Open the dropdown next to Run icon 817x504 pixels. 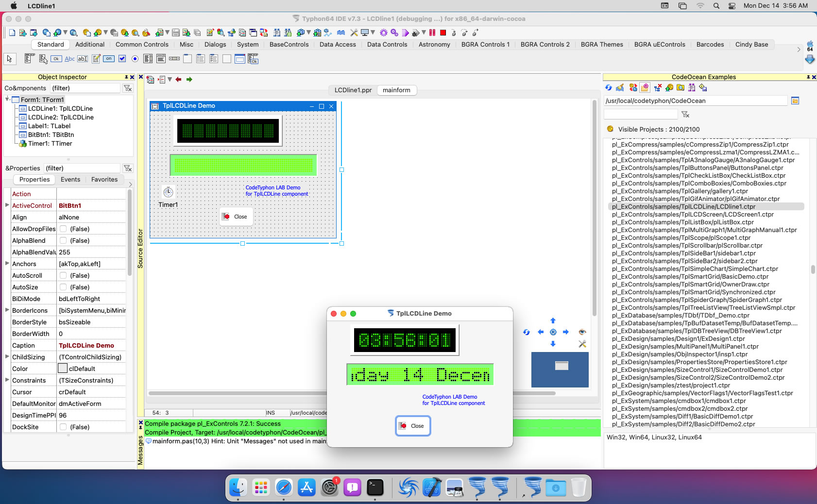(424, 33)
